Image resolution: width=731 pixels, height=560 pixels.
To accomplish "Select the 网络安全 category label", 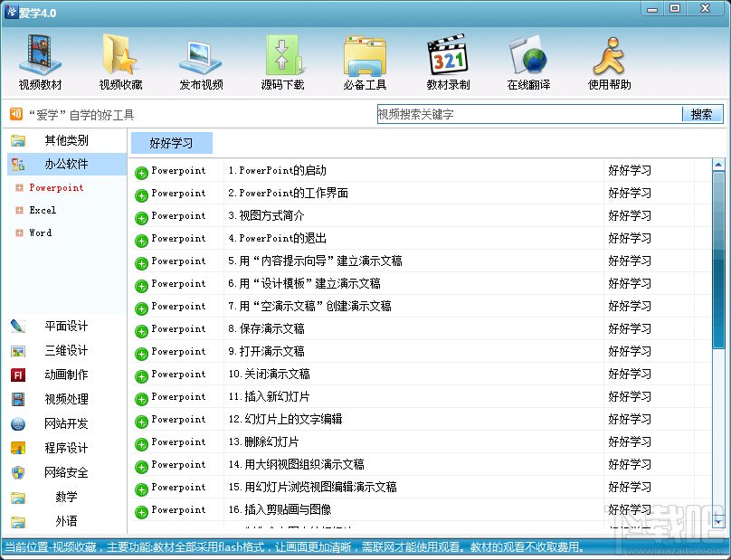I will coord(66,472).
